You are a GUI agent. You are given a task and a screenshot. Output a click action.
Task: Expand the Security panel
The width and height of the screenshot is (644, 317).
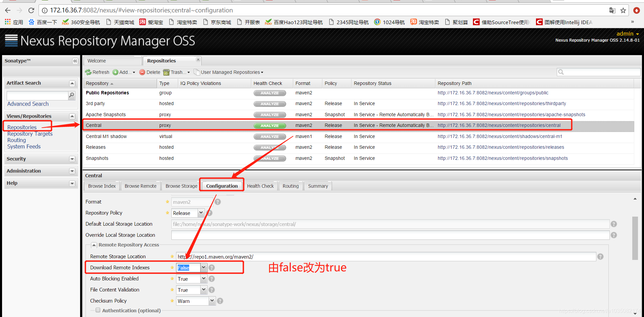coord(72,159)
